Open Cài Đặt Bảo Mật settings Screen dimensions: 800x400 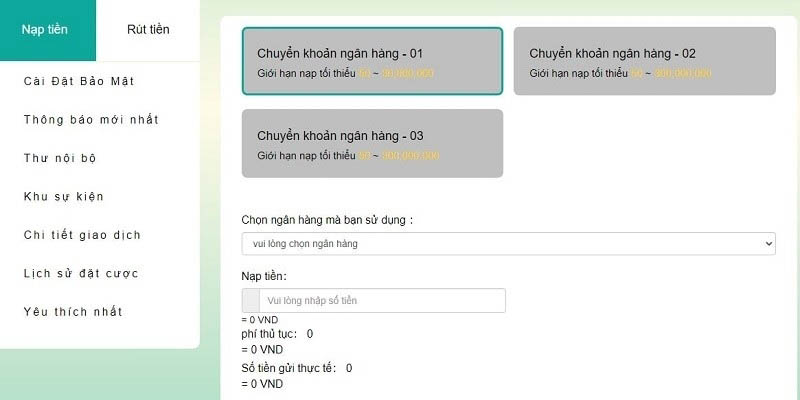click(79, 81)
